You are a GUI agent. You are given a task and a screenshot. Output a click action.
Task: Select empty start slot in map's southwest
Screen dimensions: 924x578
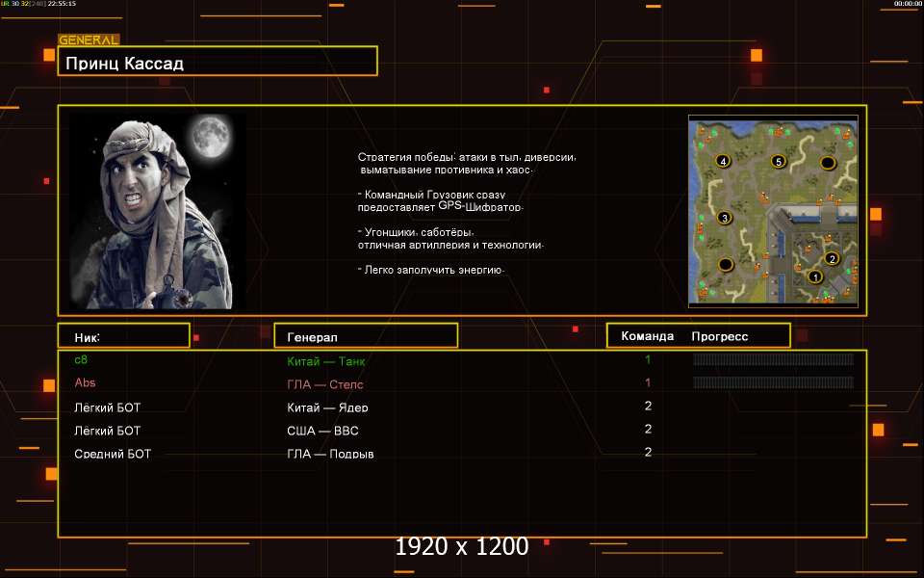point(726,264)
